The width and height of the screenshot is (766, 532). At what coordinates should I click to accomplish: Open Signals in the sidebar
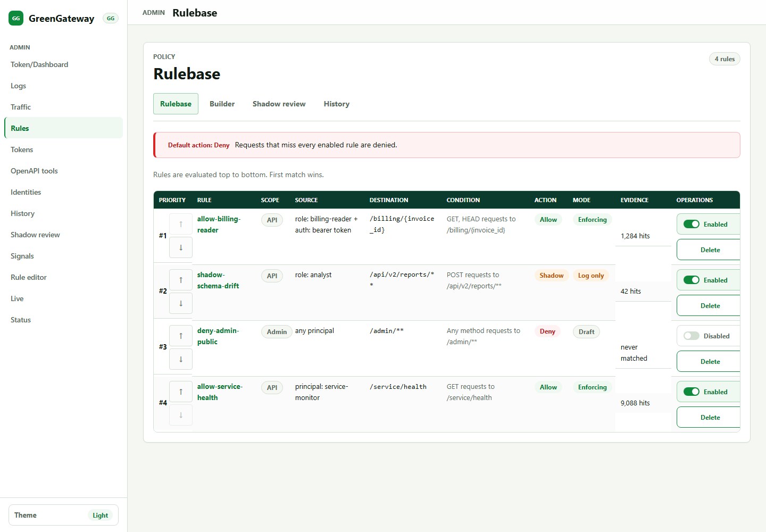64,256
